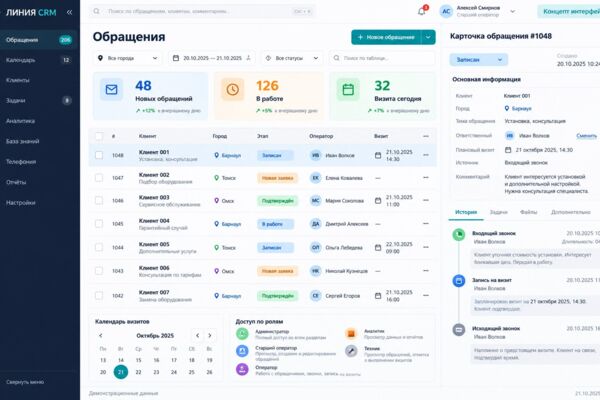
Task: Focus the table search field
Action: tap(382, 58)
